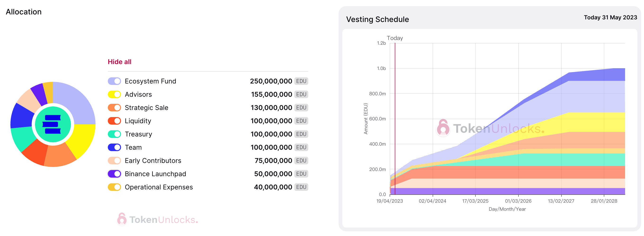Click the Team label

[x=133, y=148]
